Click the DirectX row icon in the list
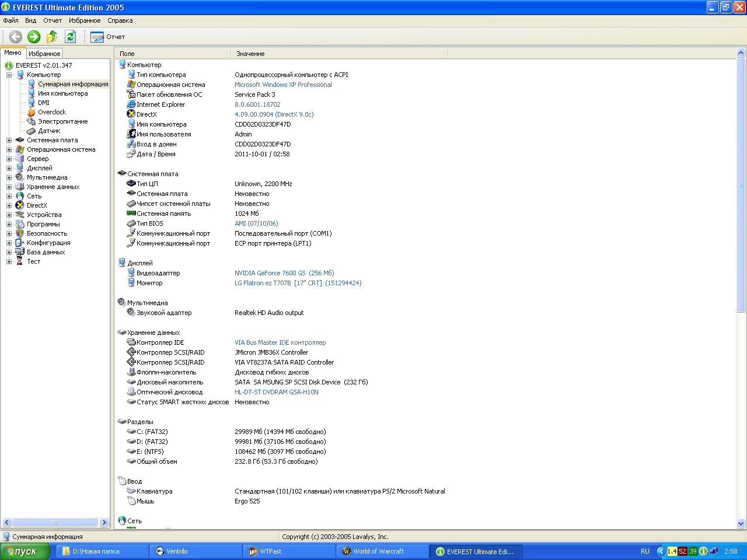This screenshot has height=560, width=747. pyautogui.click(x=131, y=114)
